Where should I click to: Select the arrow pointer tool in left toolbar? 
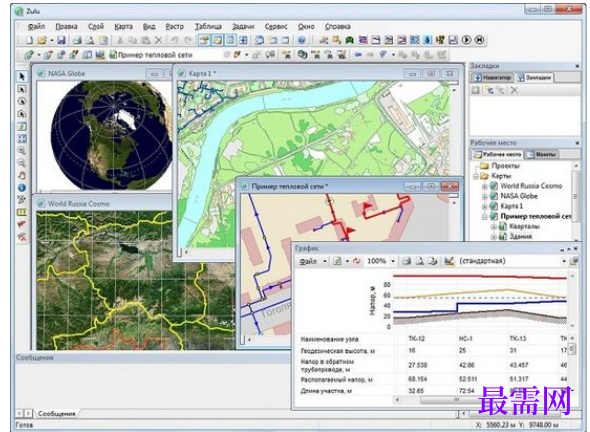click(x=22, y=77)
